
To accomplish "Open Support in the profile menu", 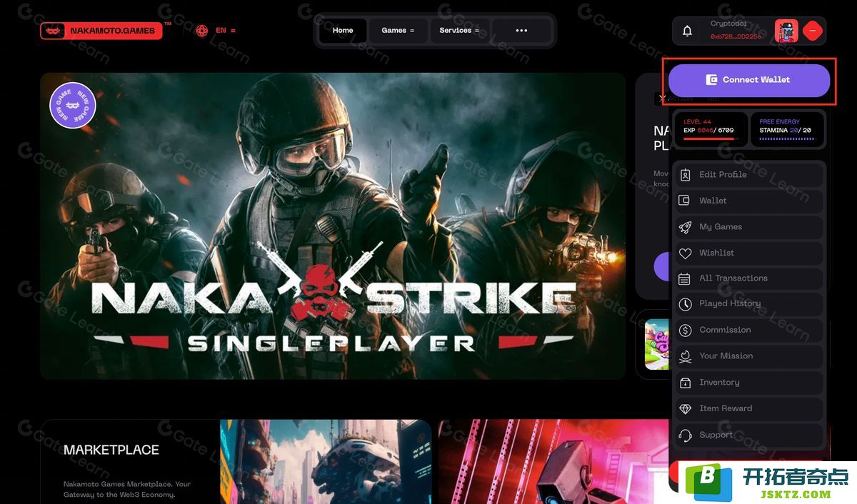I will click(x=749, y=435).
